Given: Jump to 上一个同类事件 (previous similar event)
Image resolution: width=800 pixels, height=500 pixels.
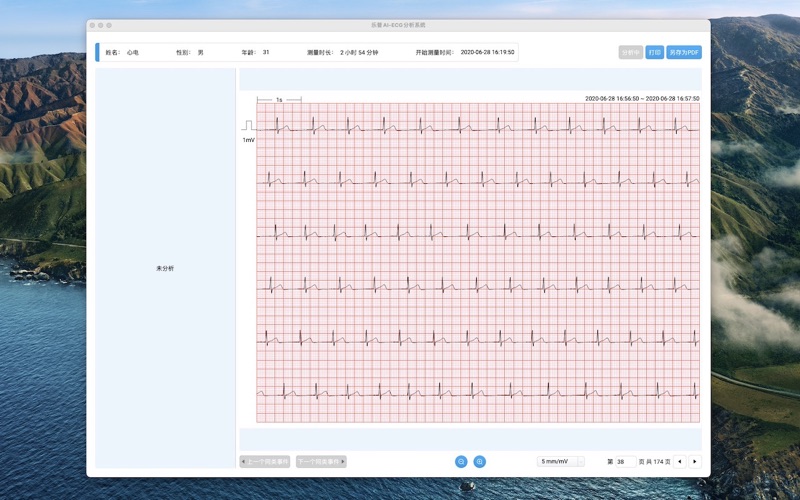Looking at the screenshot, I should point(266,461).
